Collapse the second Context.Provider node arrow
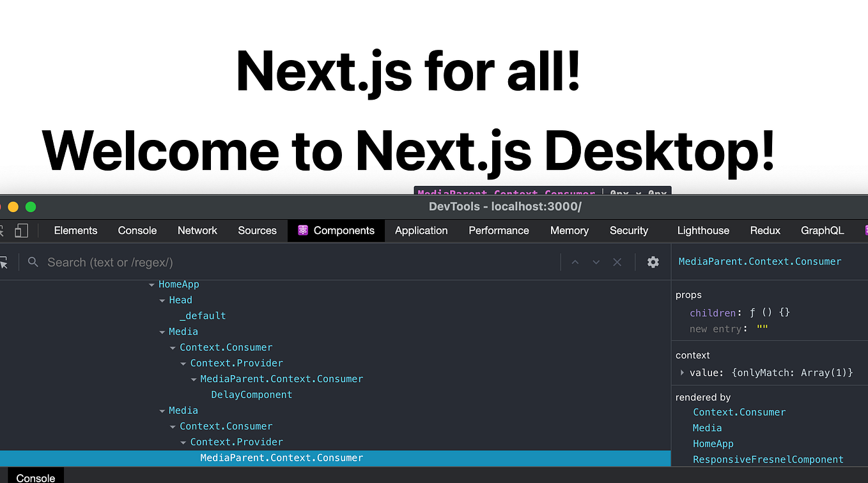 coord(183,443)
